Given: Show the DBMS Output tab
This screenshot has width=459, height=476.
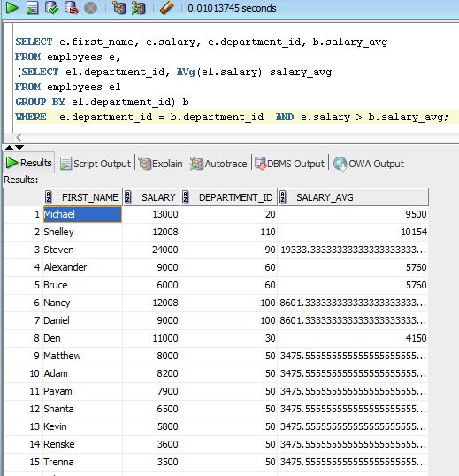Looking at the screenshot, I should tap(290, 164).
